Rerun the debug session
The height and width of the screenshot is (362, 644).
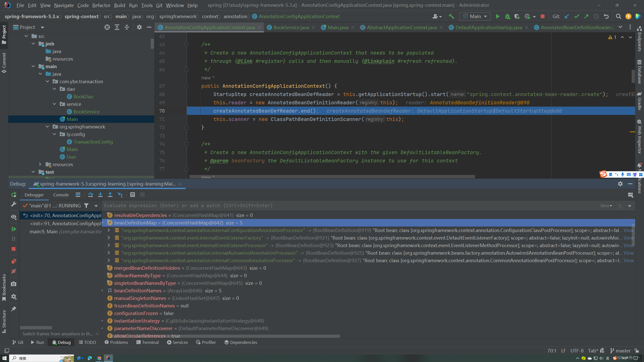14,195
